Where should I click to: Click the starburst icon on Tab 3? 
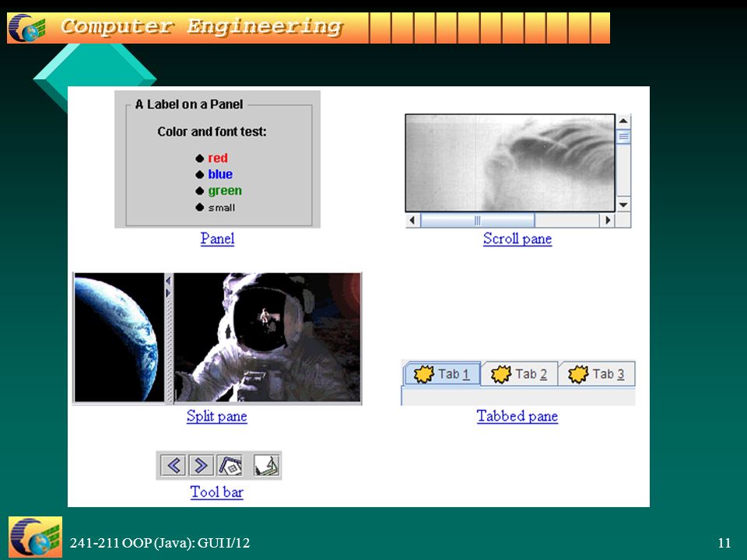click(x=578, y=374)
